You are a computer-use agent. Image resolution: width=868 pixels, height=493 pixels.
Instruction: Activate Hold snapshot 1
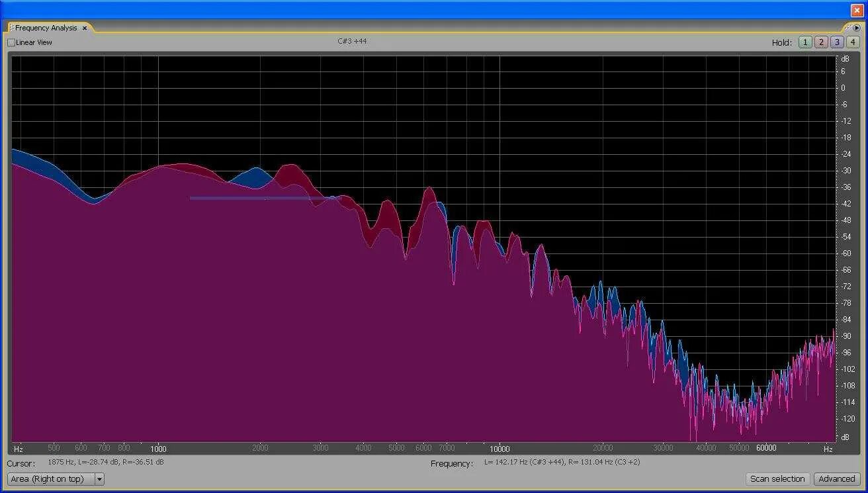point(805,42)
